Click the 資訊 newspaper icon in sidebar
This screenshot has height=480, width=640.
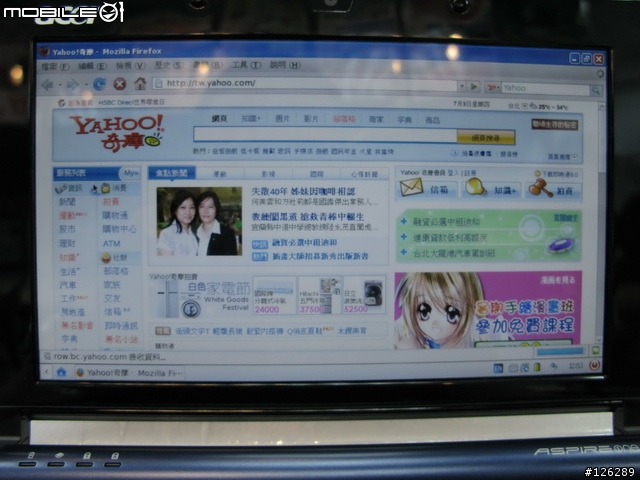pos(61,189)
